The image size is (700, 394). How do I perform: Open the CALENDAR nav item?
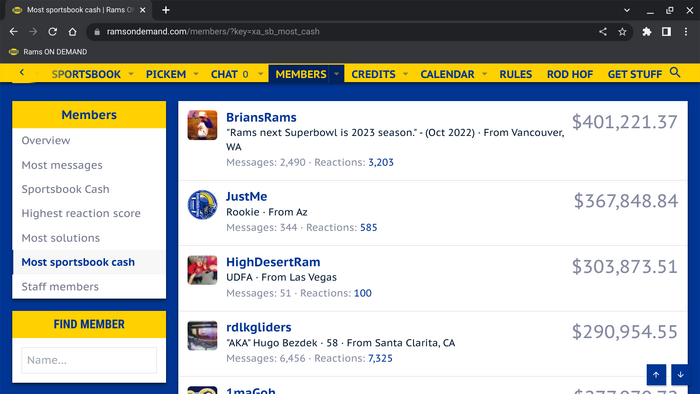coord(447,74)
